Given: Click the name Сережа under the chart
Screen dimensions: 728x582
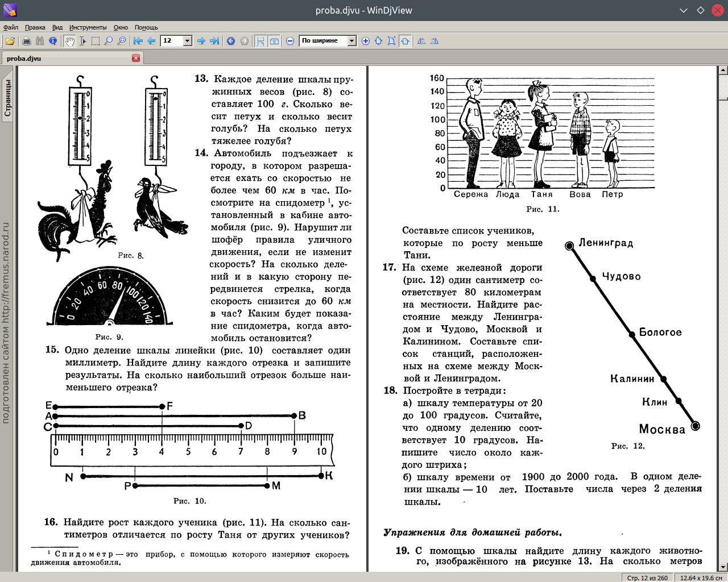Looking at the screenshot, I should pos(471,194).
